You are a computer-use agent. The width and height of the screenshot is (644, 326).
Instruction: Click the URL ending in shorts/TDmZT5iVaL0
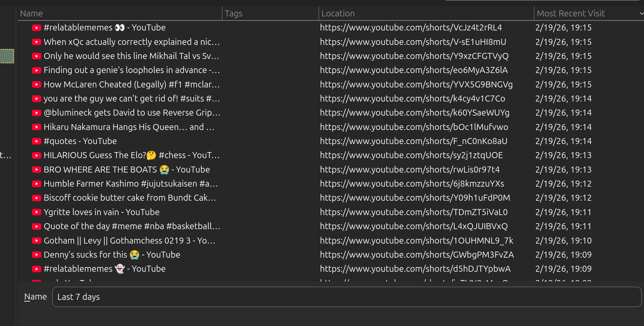click(x=414, y=212)
